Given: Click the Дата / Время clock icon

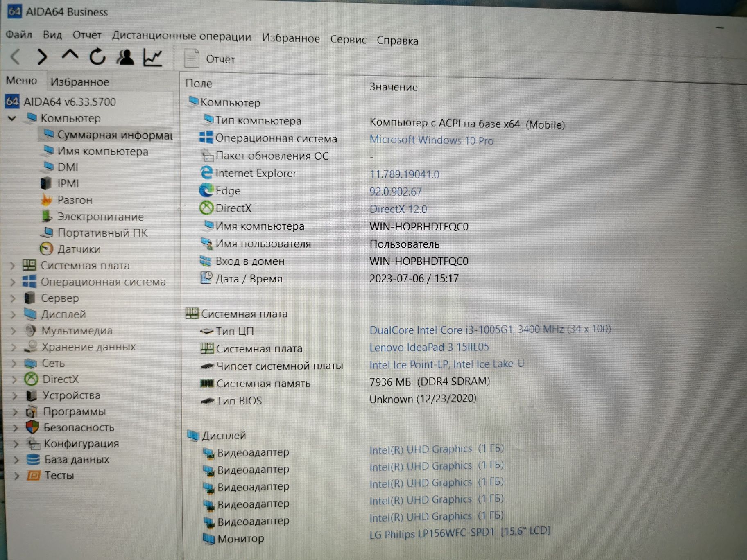Looking at the screenshot, I should tap(206, 278).
